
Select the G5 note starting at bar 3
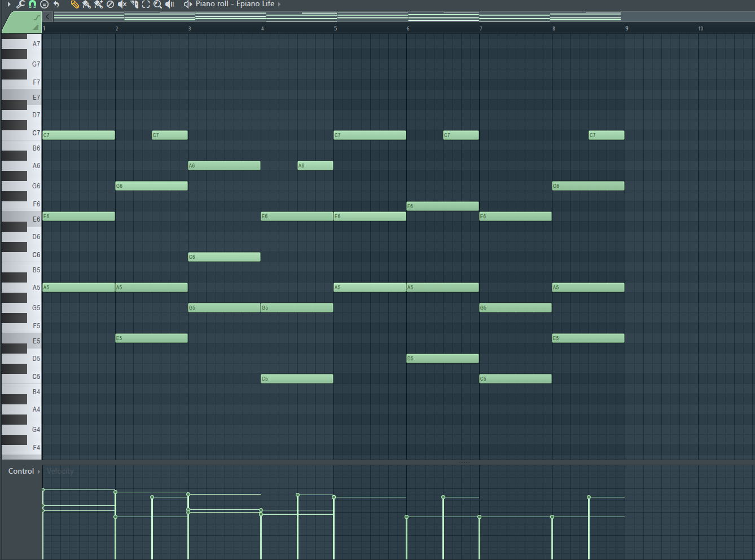pos(224,307)
